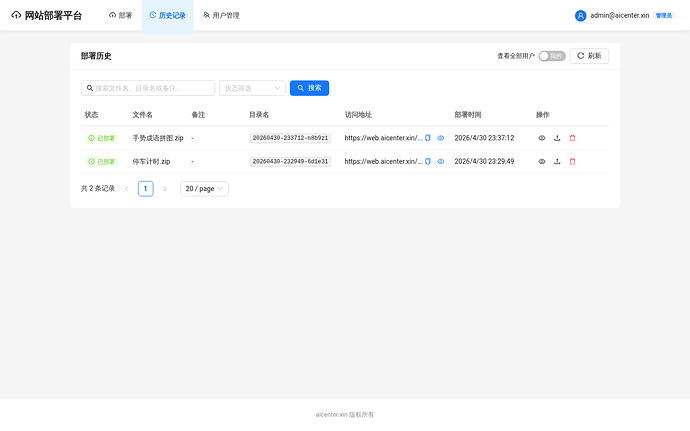
Task: Switch to the 历史记录 tab
Action: (x=168, y=15)
